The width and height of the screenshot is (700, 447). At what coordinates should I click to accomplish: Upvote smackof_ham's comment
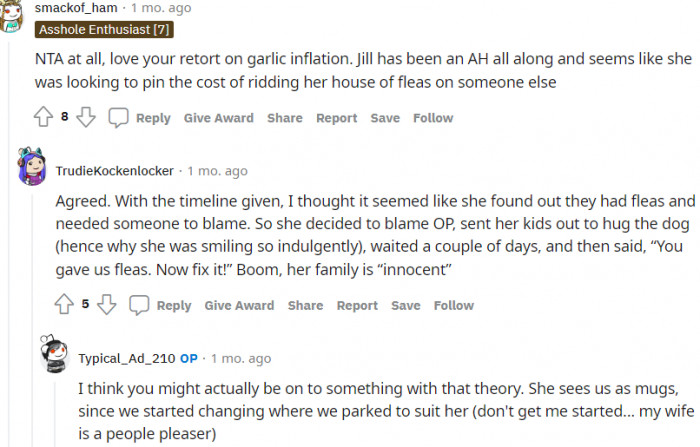click(x=43, y=117)
